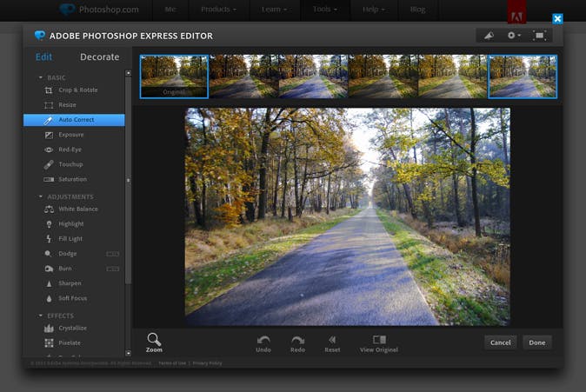Switch to the Edit tab
The image size is (586, 392).
click(43, 56)
